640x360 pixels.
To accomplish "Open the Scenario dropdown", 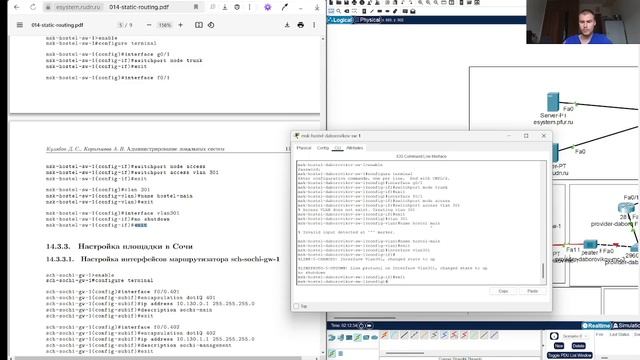I will pos(575,336).
